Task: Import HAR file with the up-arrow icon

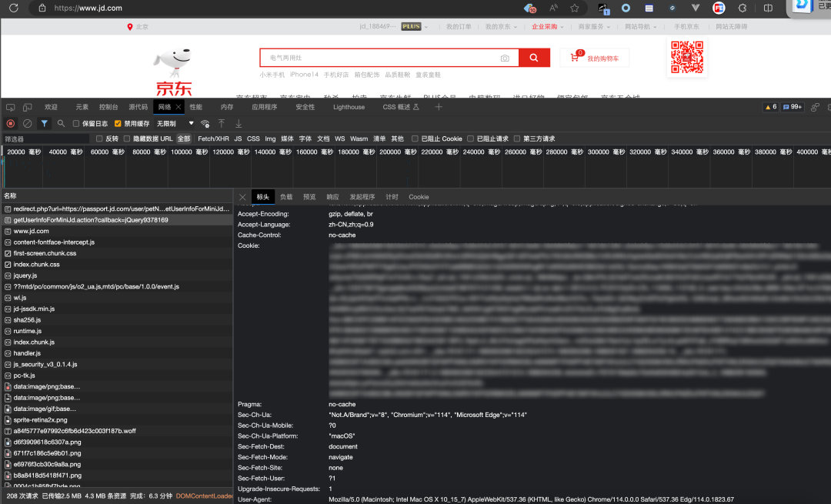Action: click(222, 123)
